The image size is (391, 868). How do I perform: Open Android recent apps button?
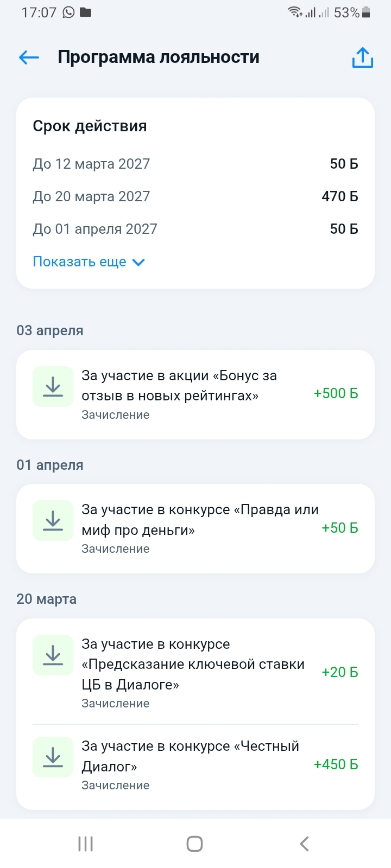(x=86, y=844)
